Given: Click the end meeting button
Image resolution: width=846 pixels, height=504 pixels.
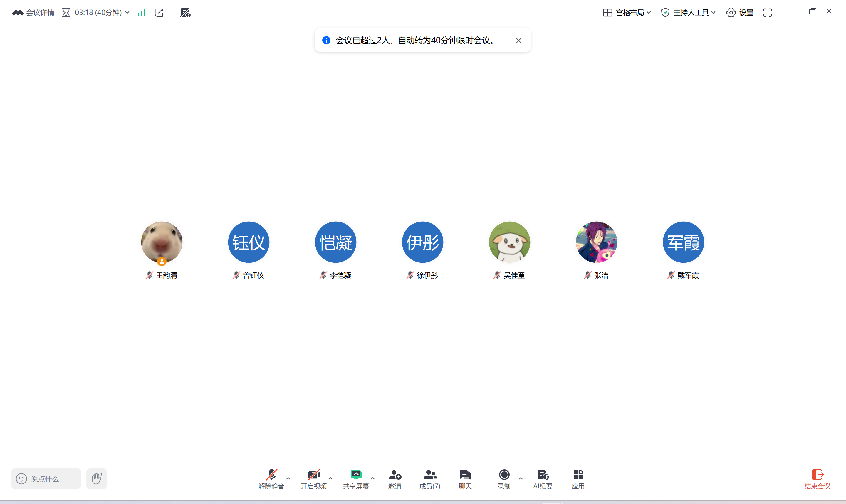Looking at the screenshot, I should [x=817, y=478].
